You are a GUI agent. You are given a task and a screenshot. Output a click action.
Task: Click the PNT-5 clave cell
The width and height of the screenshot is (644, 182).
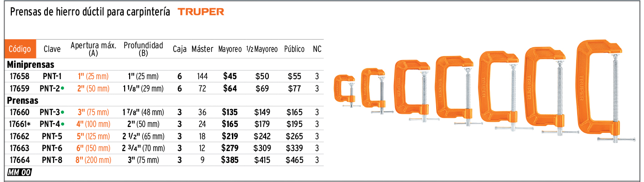point(51,136)
